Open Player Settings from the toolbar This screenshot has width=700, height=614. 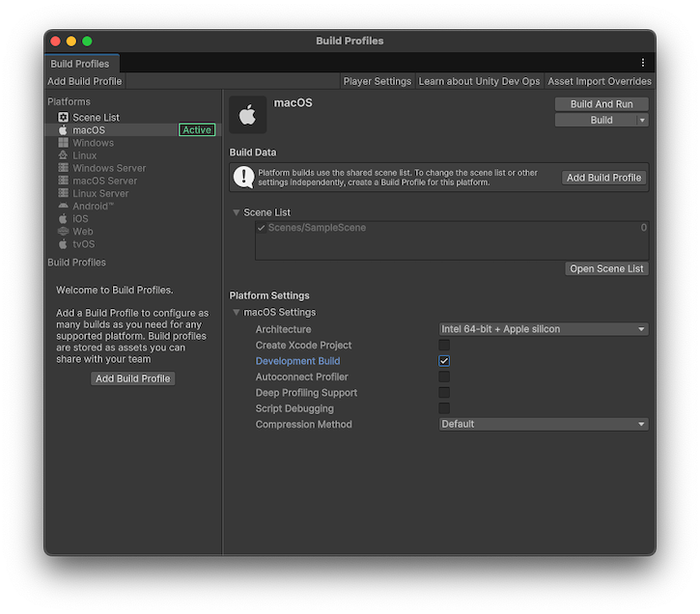378,82
